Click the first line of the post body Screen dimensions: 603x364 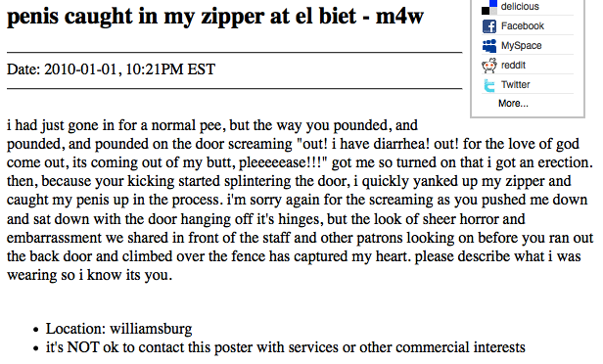click(212, 125)
